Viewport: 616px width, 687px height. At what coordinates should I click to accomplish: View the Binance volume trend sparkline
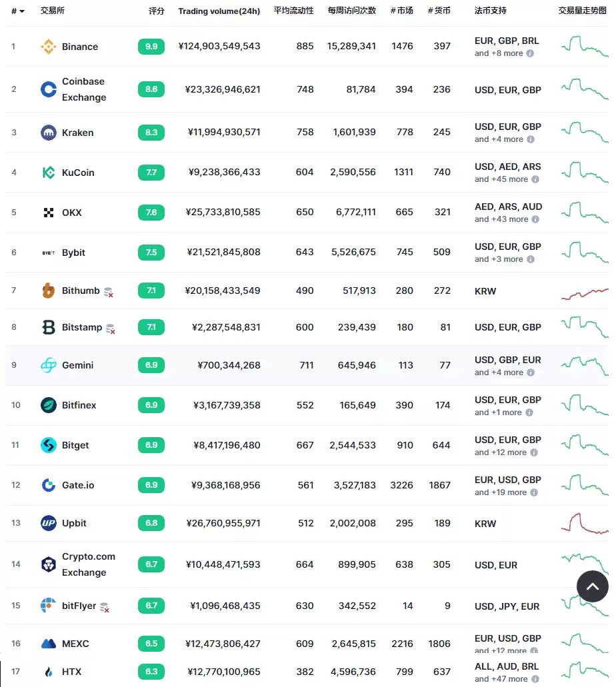pos(585,47)
